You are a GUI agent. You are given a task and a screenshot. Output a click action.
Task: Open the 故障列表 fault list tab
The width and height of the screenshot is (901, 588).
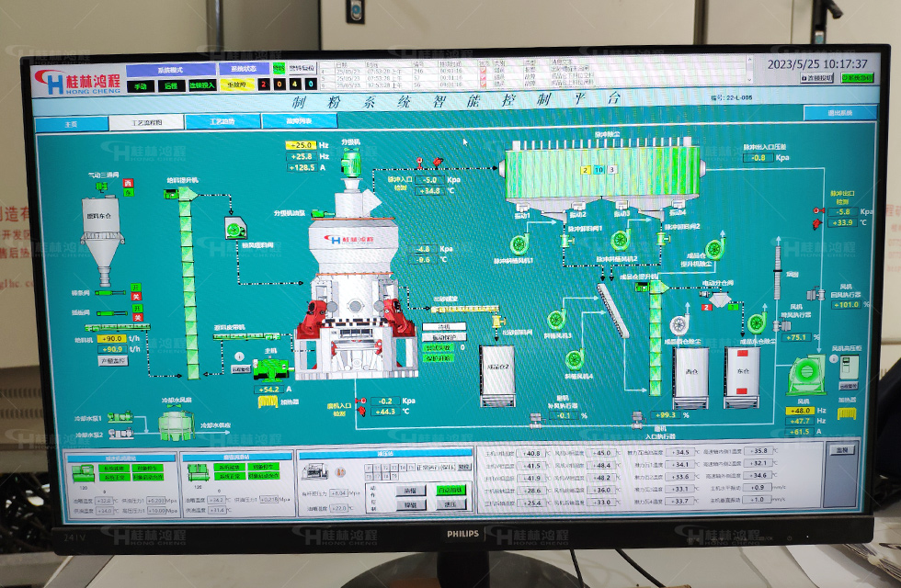click(299, 121)
